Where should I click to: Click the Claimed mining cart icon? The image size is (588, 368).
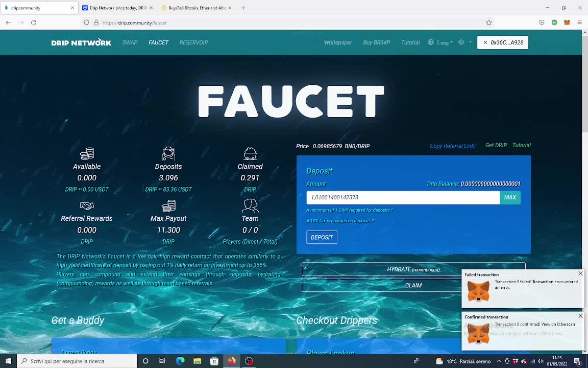click(x=250, y=153)
